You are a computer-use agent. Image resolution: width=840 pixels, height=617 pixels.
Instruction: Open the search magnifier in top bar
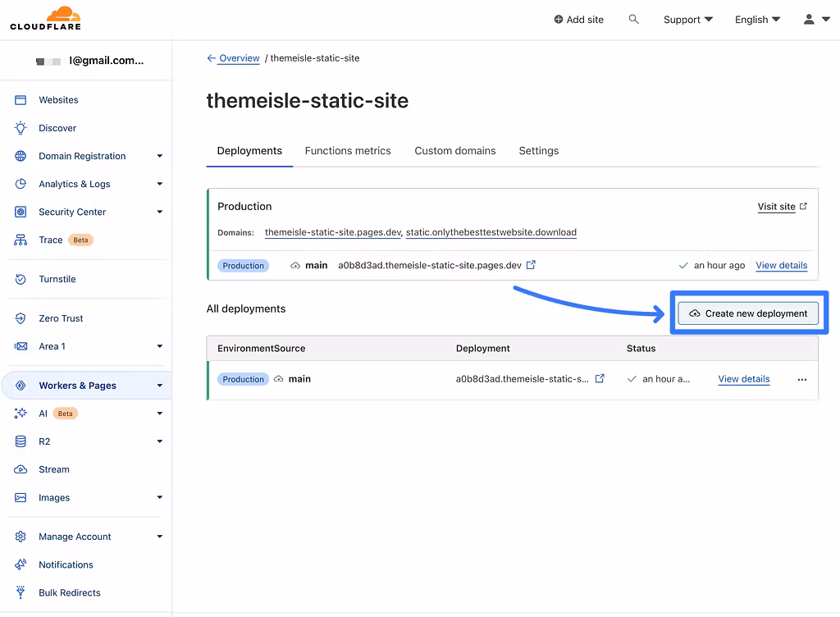633,19
